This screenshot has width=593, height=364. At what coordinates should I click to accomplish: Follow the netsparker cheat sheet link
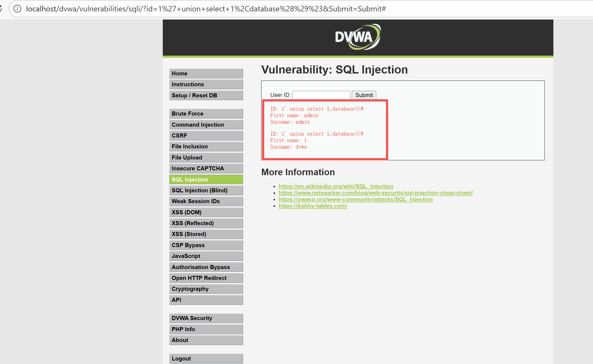click(x=375, y=193)
